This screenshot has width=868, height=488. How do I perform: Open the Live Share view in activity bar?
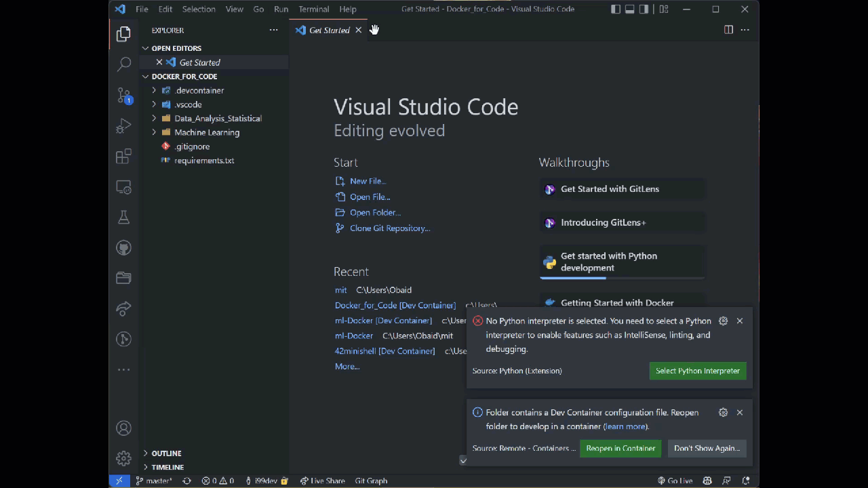pos(123,308)
